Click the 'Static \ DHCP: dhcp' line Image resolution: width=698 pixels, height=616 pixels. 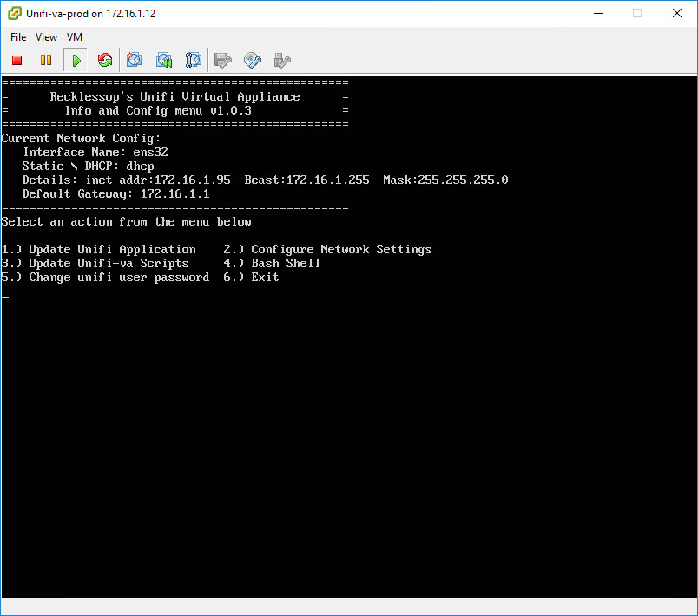(x=89, y=166)
